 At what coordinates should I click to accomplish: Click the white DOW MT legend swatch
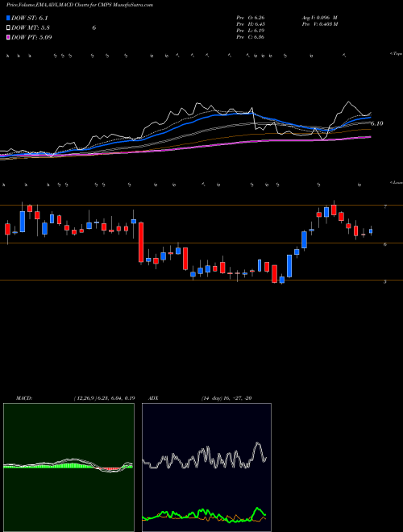pyautogui.click(x=9, y=28)
